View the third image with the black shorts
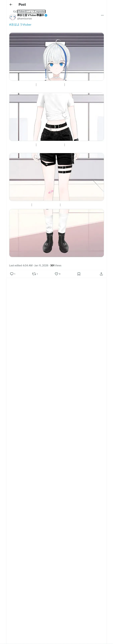This screenshot has width=113, height=644. [x=56, y=177]
